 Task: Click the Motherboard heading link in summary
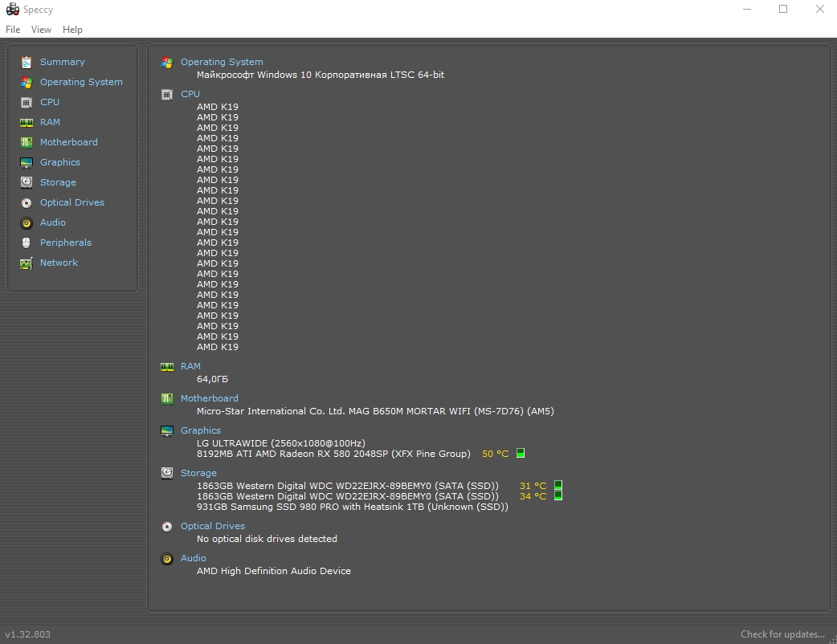click(209, 398)
